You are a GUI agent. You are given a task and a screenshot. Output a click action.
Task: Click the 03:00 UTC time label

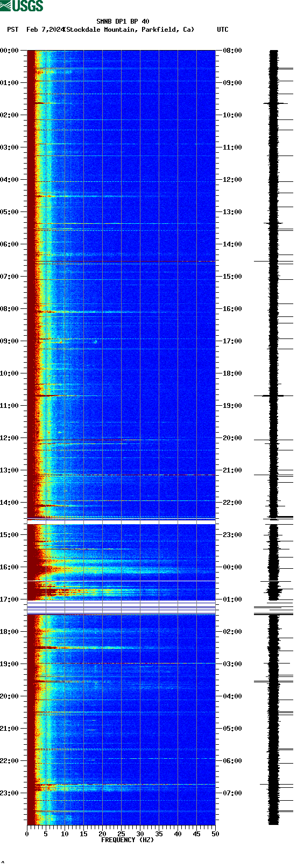(x=232, y=664)
